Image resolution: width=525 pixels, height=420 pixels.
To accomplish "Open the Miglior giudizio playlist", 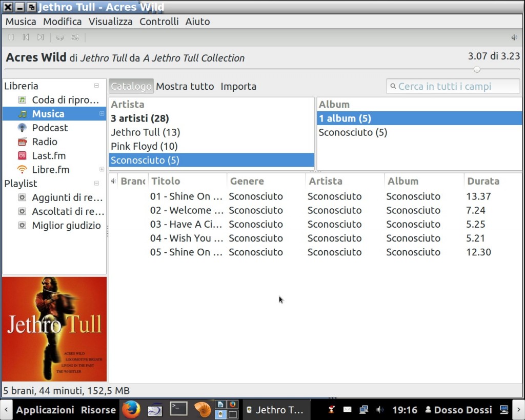I will point(66,226).
